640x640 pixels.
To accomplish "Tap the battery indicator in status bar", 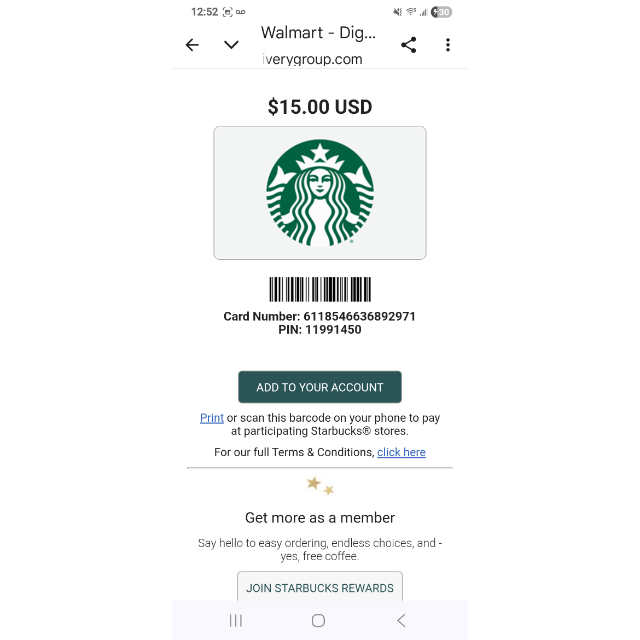I will [x=441, y=12].
